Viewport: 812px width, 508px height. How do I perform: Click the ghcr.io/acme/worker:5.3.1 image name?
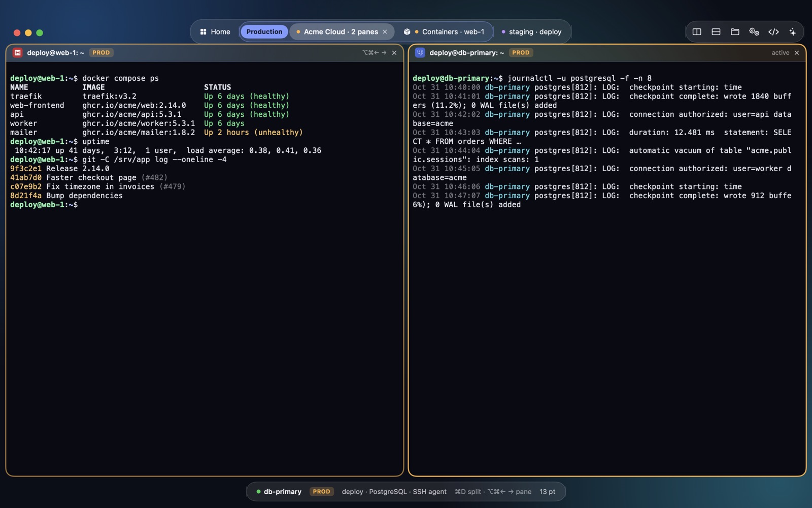click(x=139, y=123)
